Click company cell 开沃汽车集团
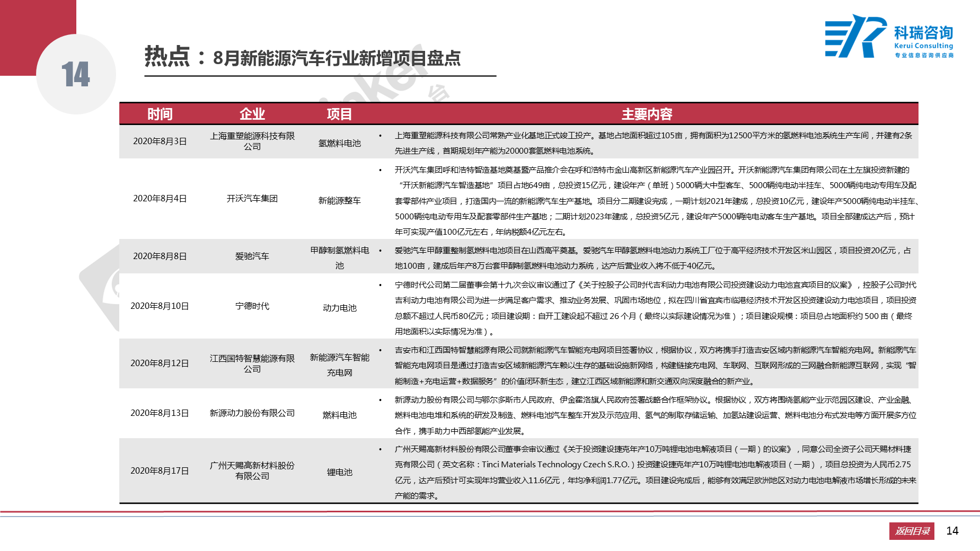The height and width of the screenshot is (551, 980). point(252,199)
